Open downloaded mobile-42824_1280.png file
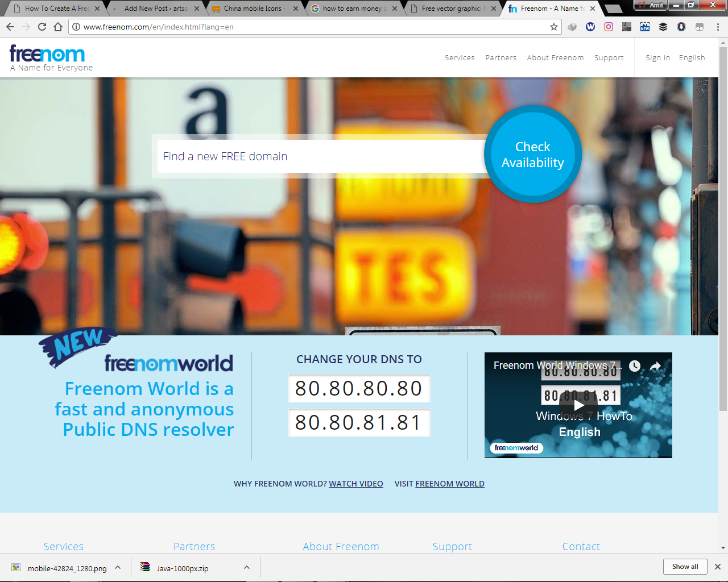 tap(60, 568)
